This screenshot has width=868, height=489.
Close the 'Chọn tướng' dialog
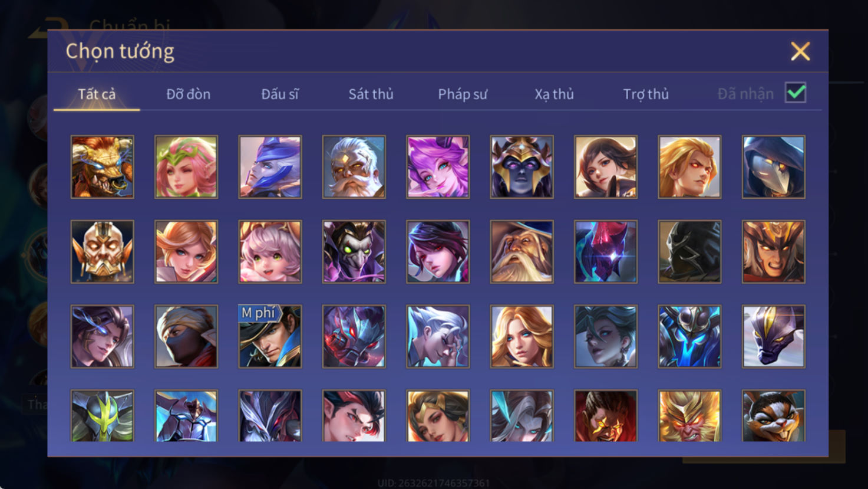800,51
